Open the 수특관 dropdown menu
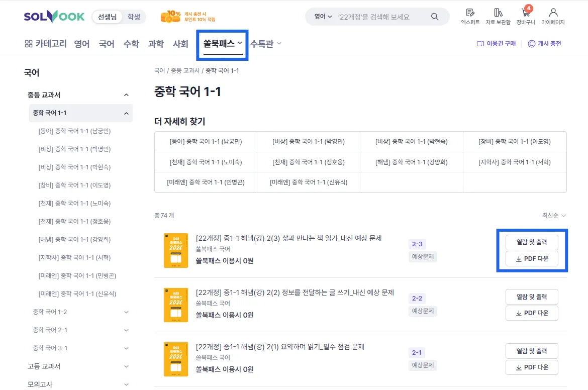Image resolution: width=588 pixels, height=390 pixels. [x=265, y=44]
